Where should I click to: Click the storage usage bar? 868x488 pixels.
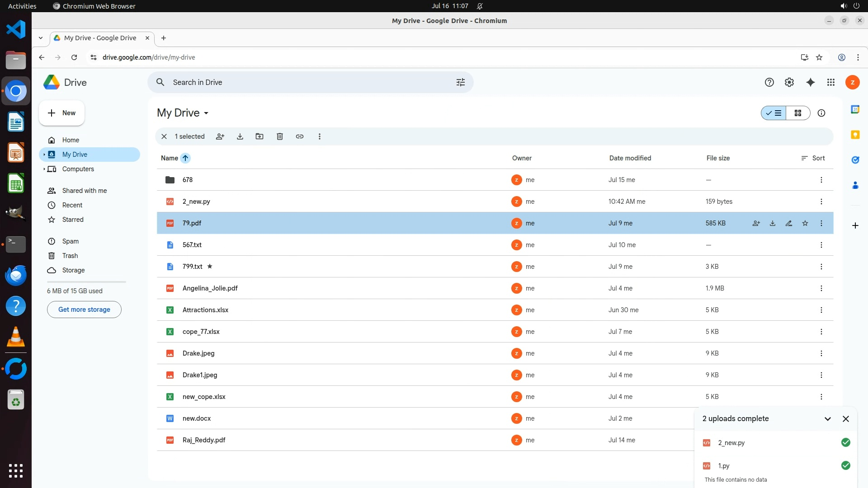pos(86,282)
